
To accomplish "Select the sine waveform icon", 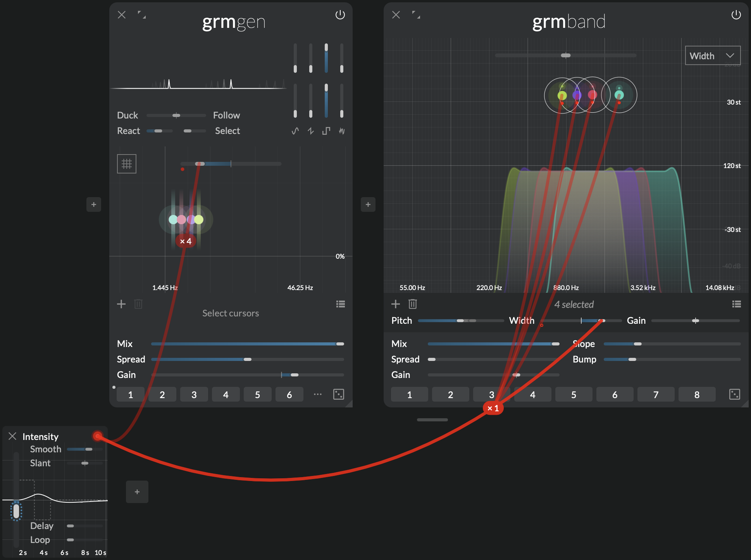I will pos(295,131).
